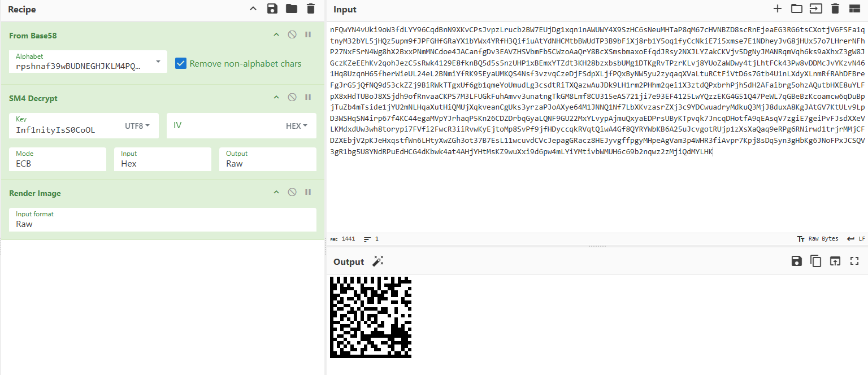Open a folder as input

coord(796,8)
